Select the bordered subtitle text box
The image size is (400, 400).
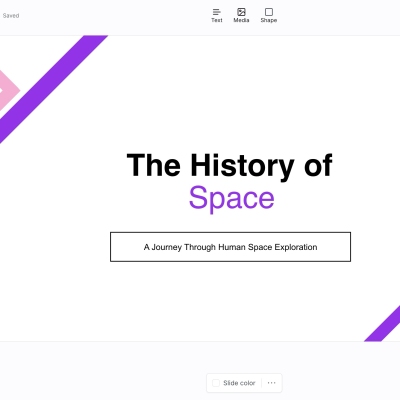[x=230, y=247]
